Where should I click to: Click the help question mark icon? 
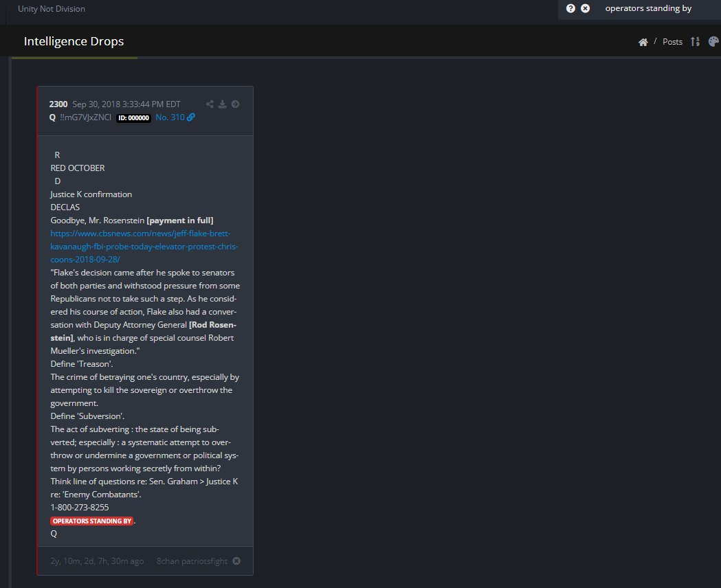[570, 8]
